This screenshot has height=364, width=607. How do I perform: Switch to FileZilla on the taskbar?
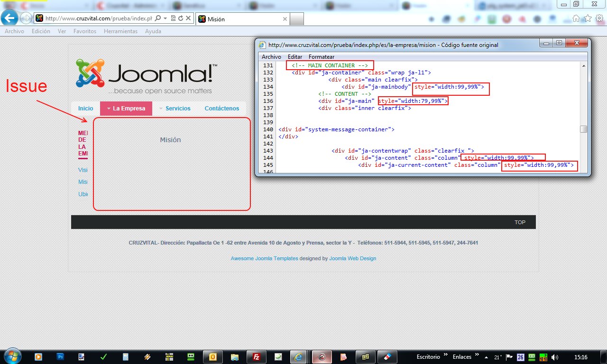point(257,357)
